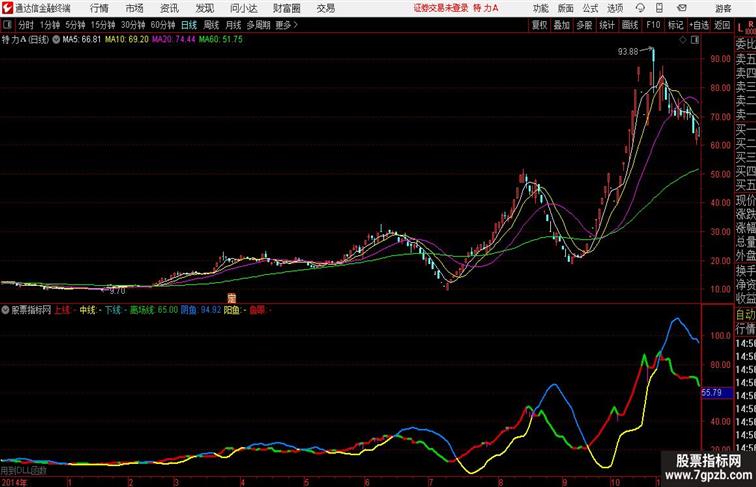Open the 行情 menu

coord(99,8)
